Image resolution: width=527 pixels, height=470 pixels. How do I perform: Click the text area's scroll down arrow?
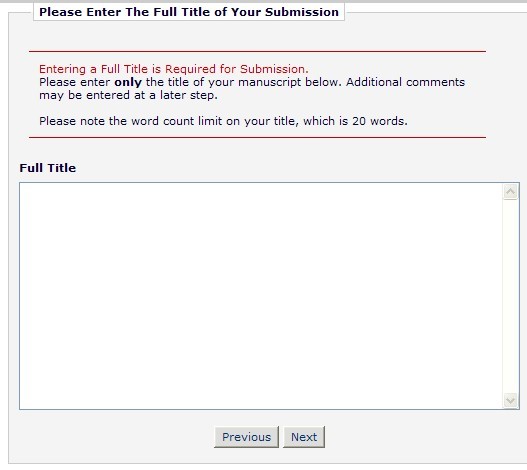pos(511,400)
